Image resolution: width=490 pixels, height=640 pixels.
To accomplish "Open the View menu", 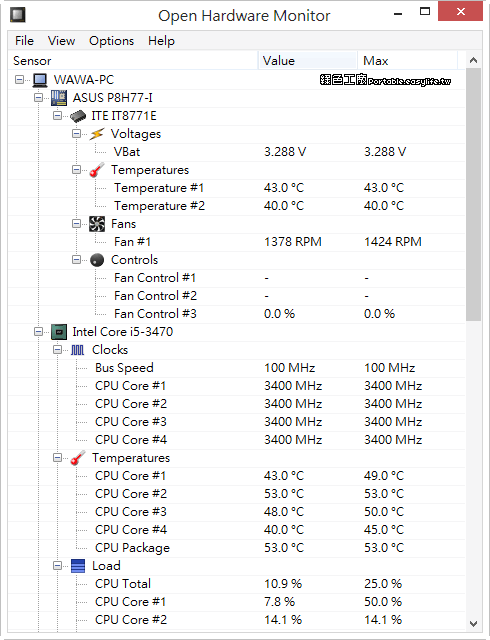I will (x=61, y=41).
